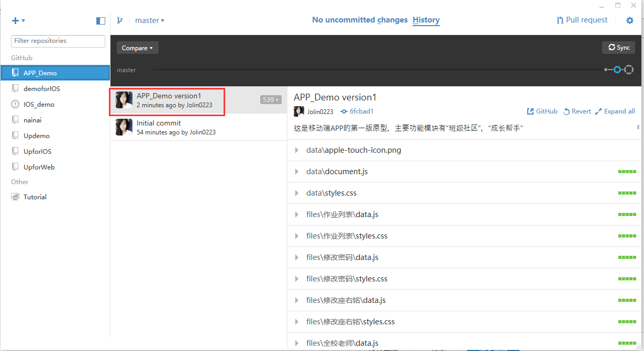Click the hollow end node on the branch timeline
The image size is (644, 351).
[x=629, y=70]
